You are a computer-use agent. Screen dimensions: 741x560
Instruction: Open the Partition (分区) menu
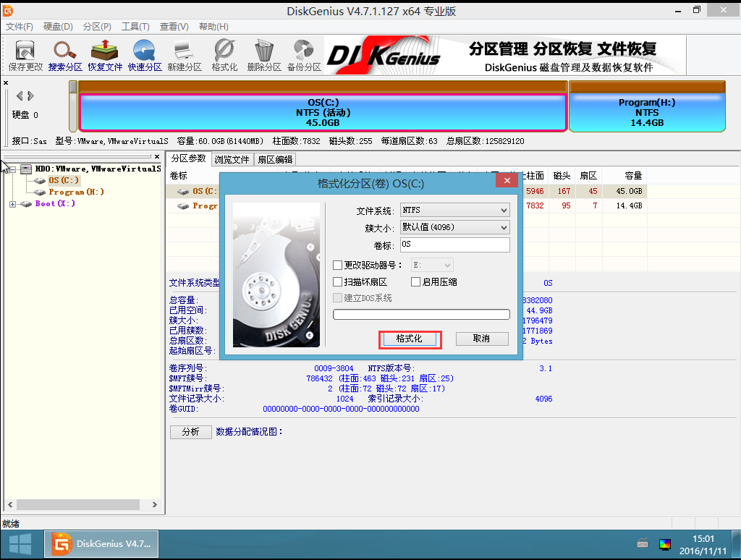[97, 27]
